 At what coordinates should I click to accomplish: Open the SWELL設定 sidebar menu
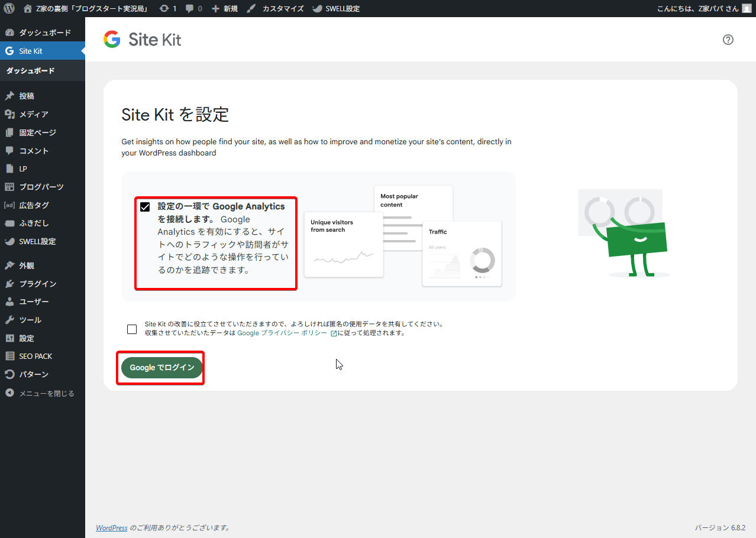43,241
